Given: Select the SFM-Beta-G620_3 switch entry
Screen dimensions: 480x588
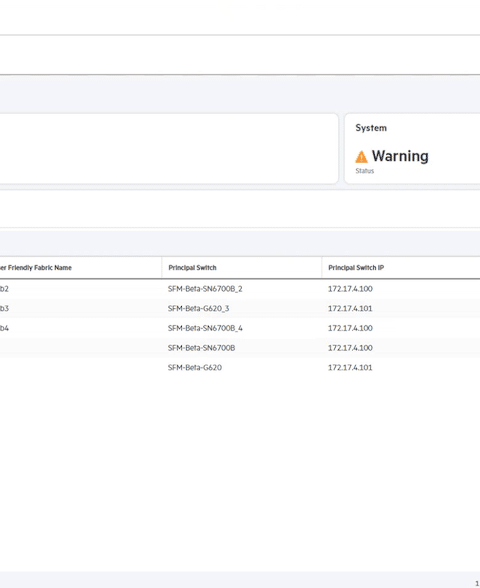Looking at the screenshot, I should pyautogui.click(x=198, y=308).
